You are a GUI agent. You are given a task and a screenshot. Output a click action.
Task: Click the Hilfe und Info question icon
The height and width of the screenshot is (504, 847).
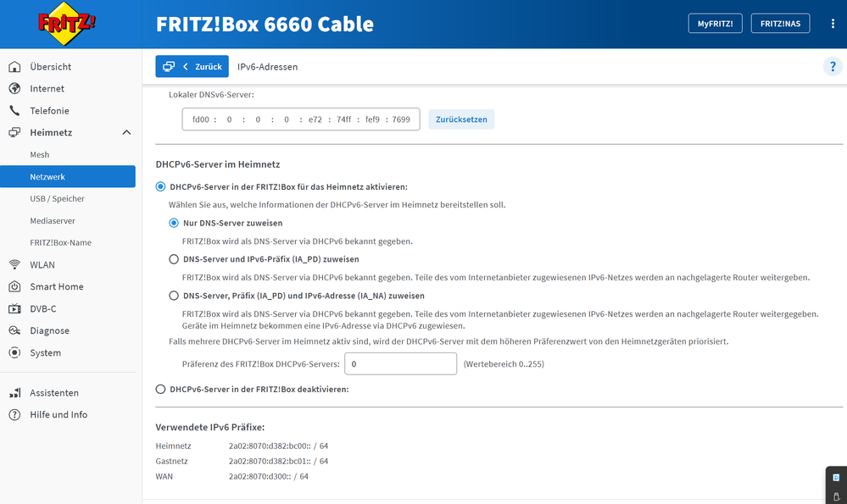(14, 414)
